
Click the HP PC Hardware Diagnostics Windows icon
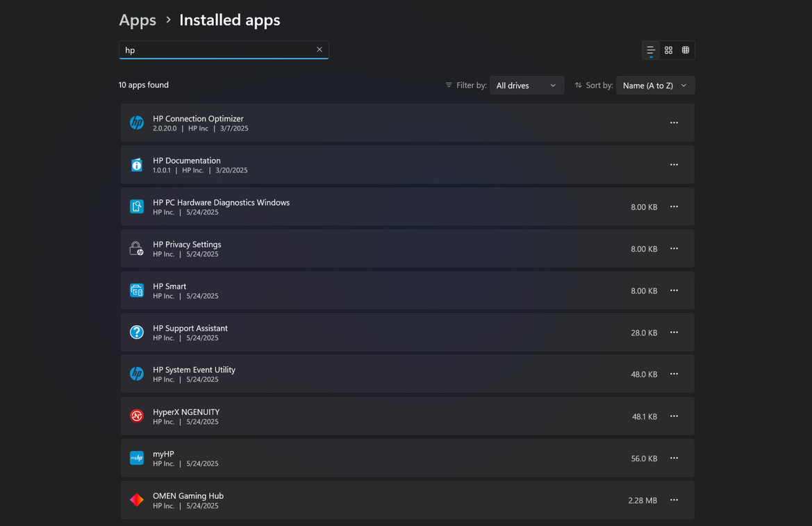pos(137,207)
